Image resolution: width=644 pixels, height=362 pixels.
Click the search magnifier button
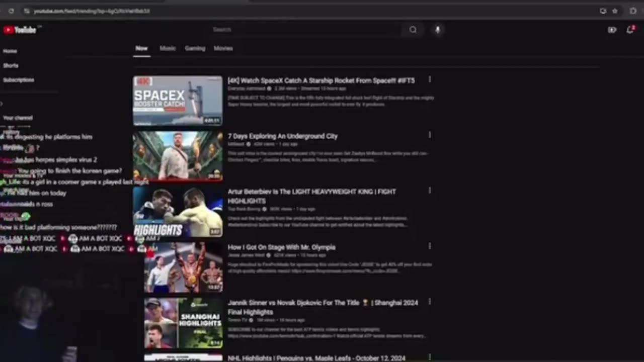click(x=413, y=30)
